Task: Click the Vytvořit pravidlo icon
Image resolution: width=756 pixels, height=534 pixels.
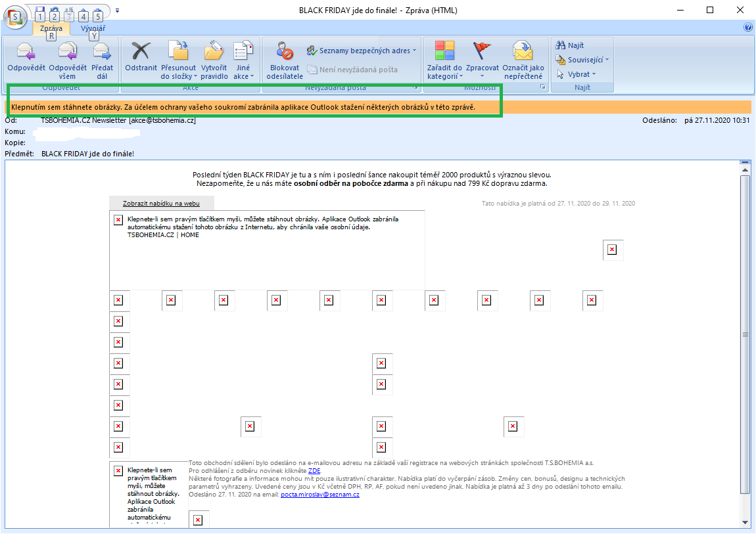Action: coord(214,51)
